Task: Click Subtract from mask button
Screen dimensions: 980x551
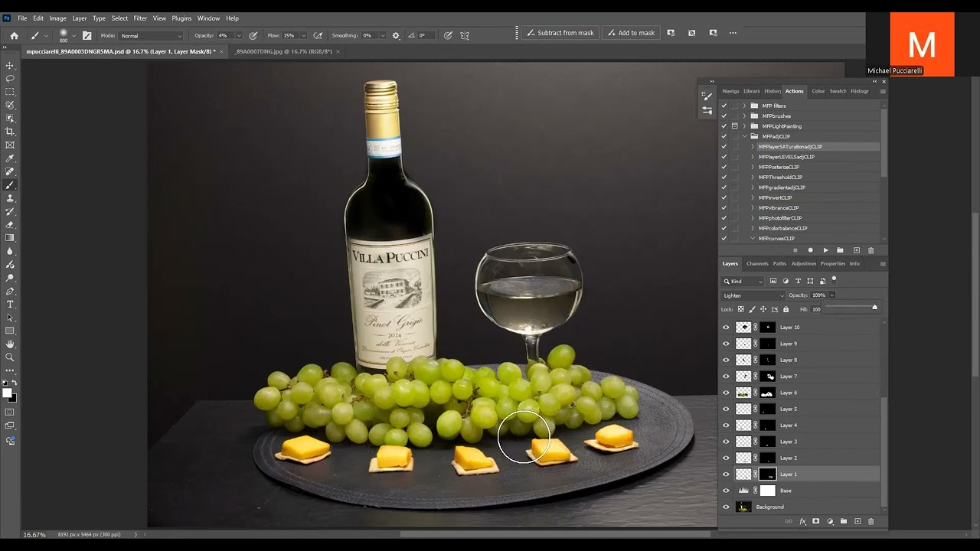Action: 560,33
